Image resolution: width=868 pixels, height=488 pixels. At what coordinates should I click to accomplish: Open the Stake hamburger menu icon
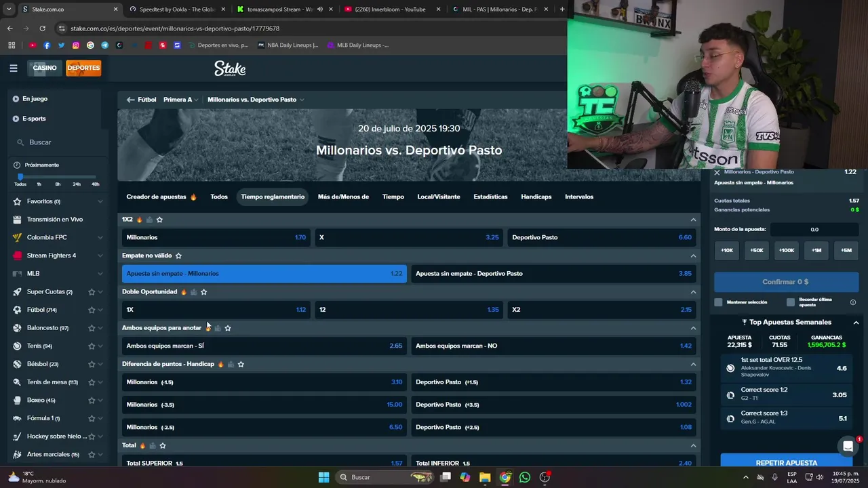pos(14,68)
